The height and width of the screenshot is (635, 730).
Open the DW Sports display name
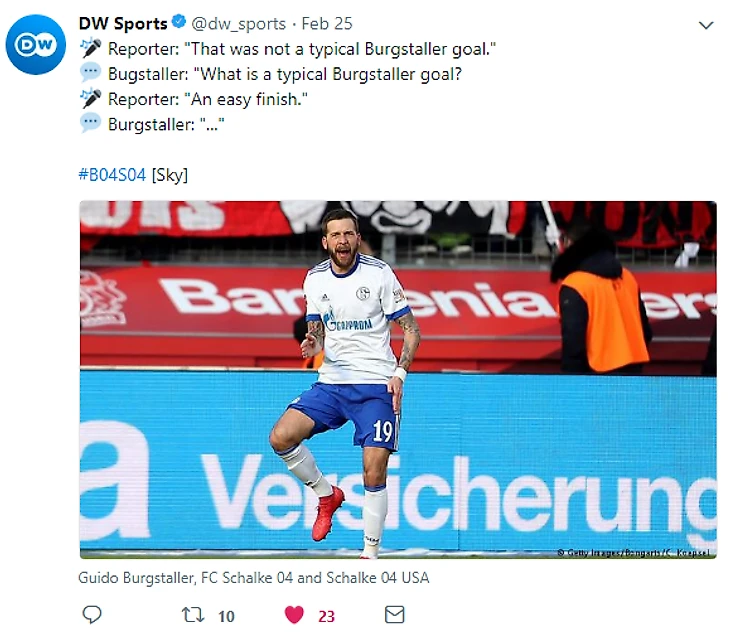(x=123, y=24)
